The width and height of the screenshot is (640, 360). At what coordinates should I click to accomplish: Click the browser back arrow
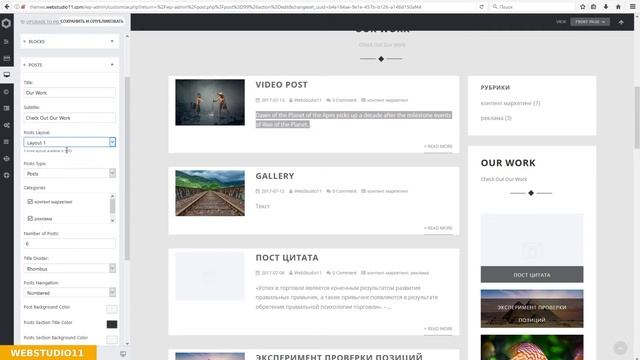click(7, 7)
